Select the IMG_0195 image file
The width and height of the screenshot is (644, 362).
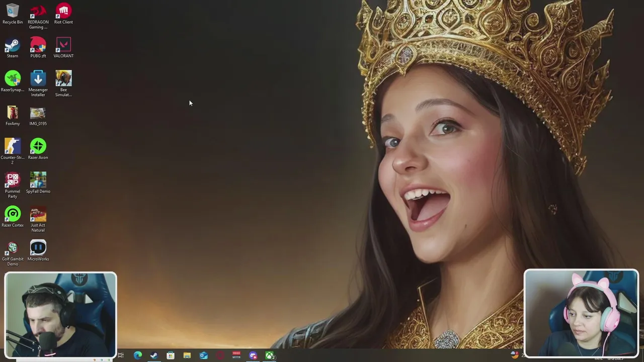pos(38,116)
